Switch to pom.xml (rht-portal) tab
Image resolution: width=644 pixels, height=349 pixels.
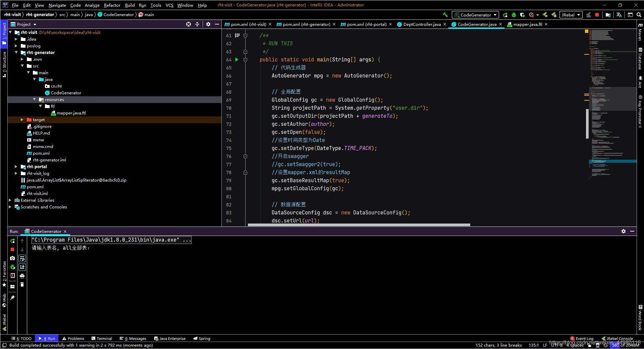coord(367,24)
